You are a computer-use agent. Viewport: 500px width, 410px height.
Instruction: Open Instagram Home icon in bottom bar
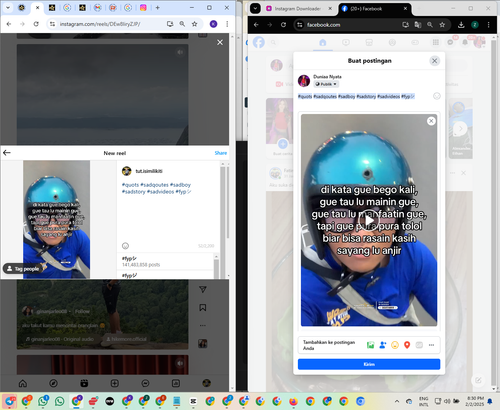23,383
